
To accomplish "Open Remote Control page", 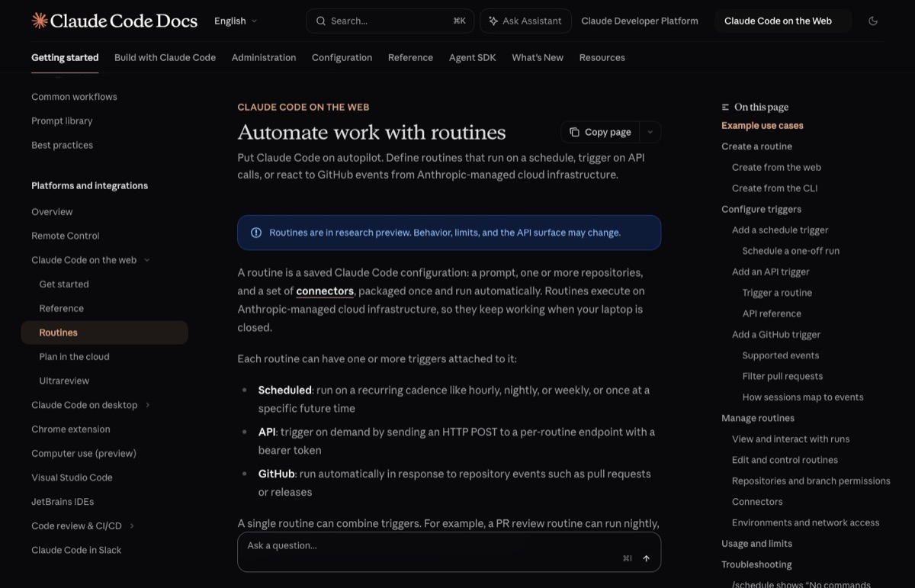I will click(66, 236).
